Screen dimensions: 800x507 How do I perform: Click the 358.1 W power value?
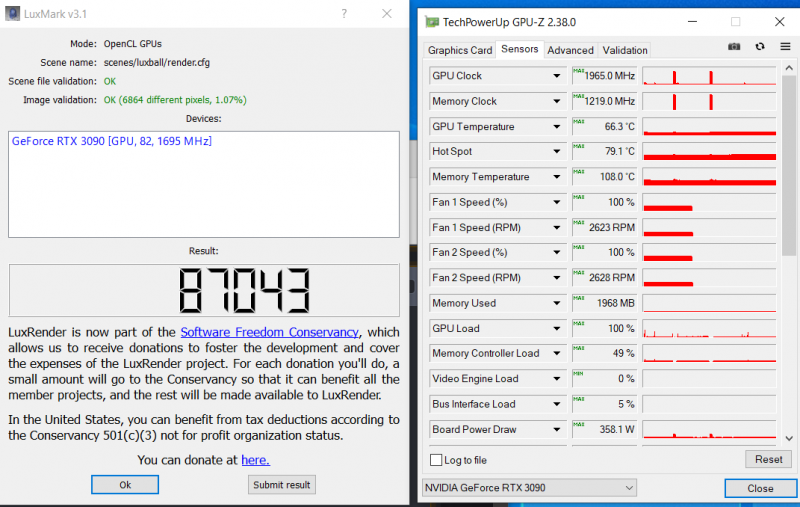pos(617,429)
